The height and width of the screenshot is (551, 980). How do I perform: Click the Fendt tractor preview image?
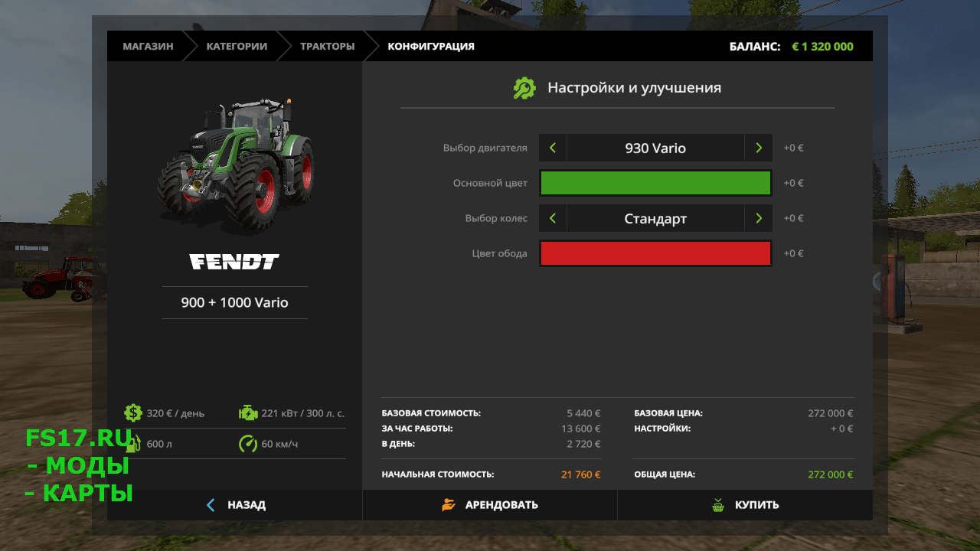click(x=235, y=165)
